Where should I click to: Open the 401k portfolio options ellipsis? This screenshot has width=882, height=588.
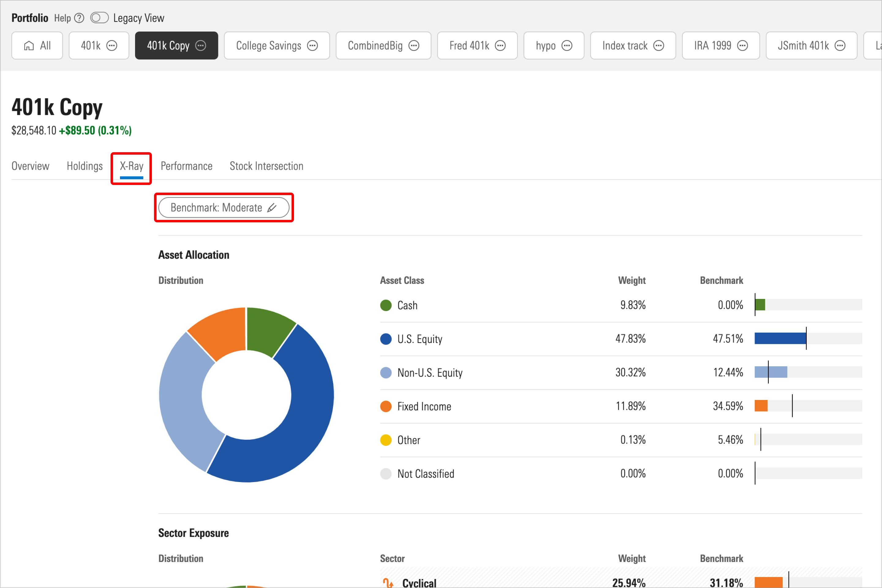point(112,46)
